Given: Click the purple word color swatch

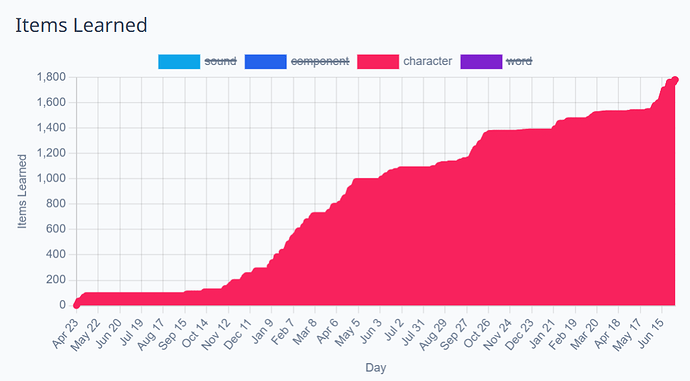Looking at the screenshot, I should 481,62.
